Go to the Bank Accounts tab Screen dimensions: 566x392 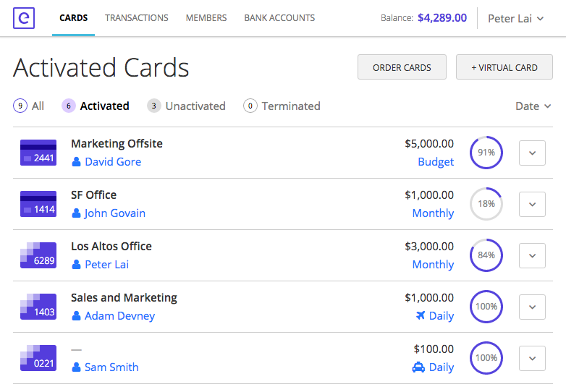click(x=279, y=18)
